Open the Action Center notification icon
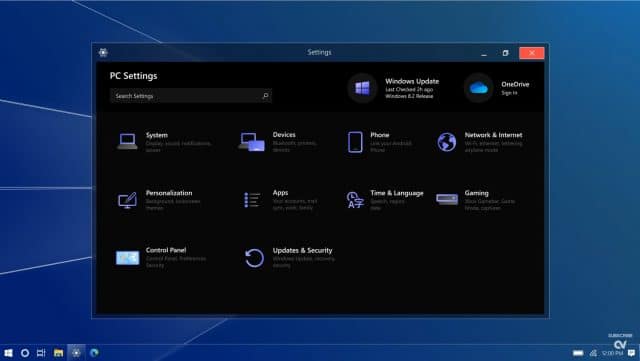Screen dimensions: 640x361 pyautogui.click(x=632, y=353)
